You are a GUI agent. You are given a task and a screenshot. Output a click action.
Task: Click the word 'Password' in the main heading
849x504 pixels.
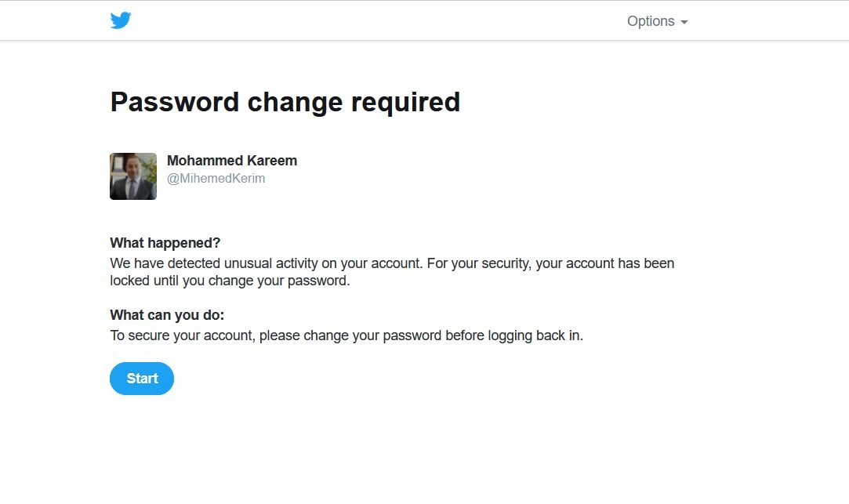tap(175, 102)
